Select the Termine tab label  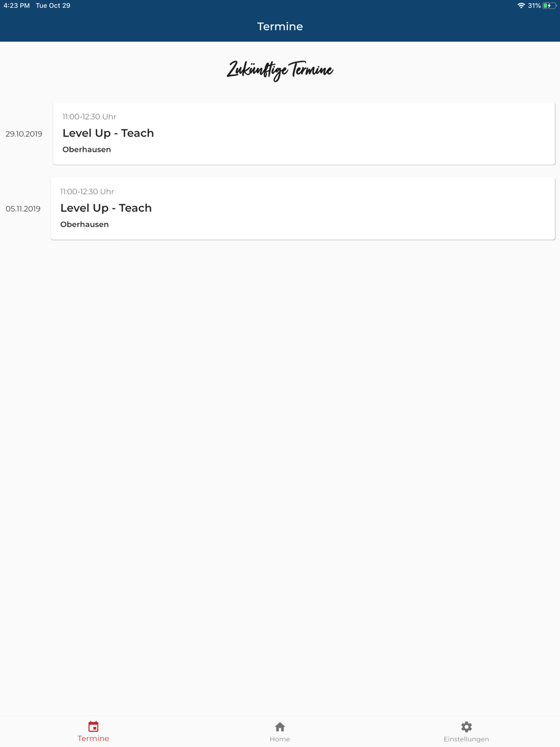94,739
